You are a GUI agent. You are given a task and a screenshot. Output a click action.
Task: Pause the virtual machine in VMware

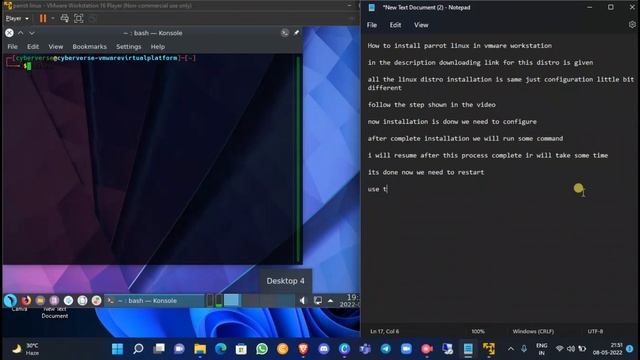pyautogui.click(x=42, y=18)
